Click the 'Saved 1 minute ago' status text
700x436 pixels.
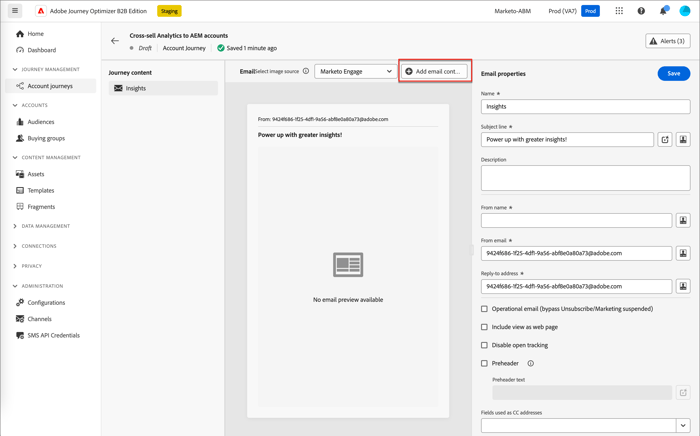click(252, 48)
